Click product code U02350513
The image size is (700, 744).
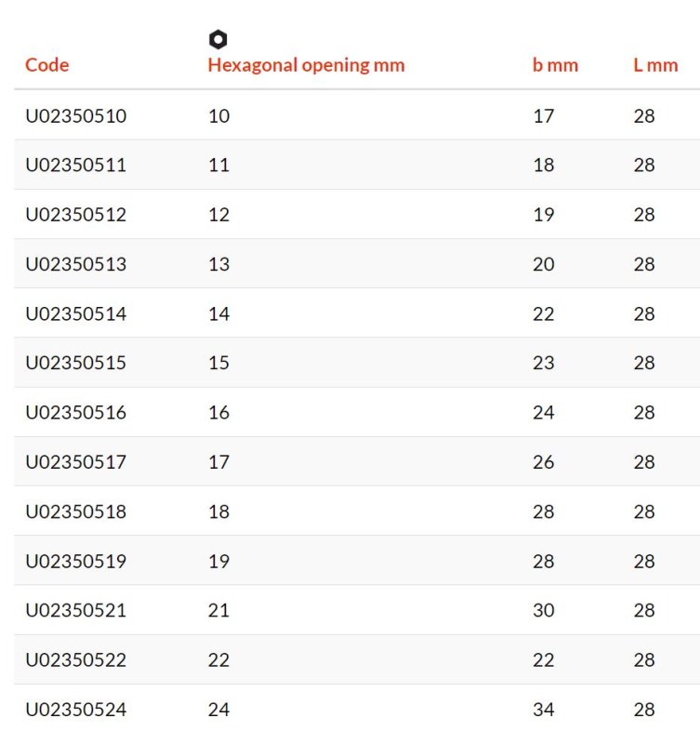[x=76, y=264]
